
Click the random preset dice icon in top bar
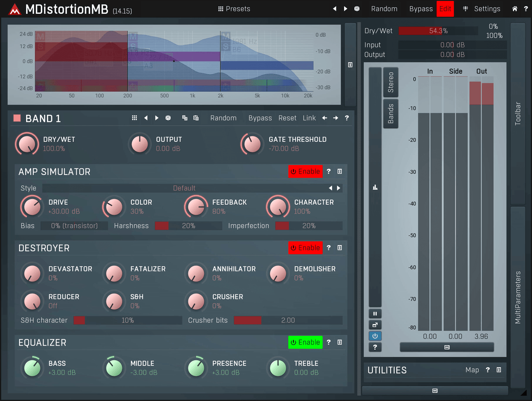pos(357,9)
